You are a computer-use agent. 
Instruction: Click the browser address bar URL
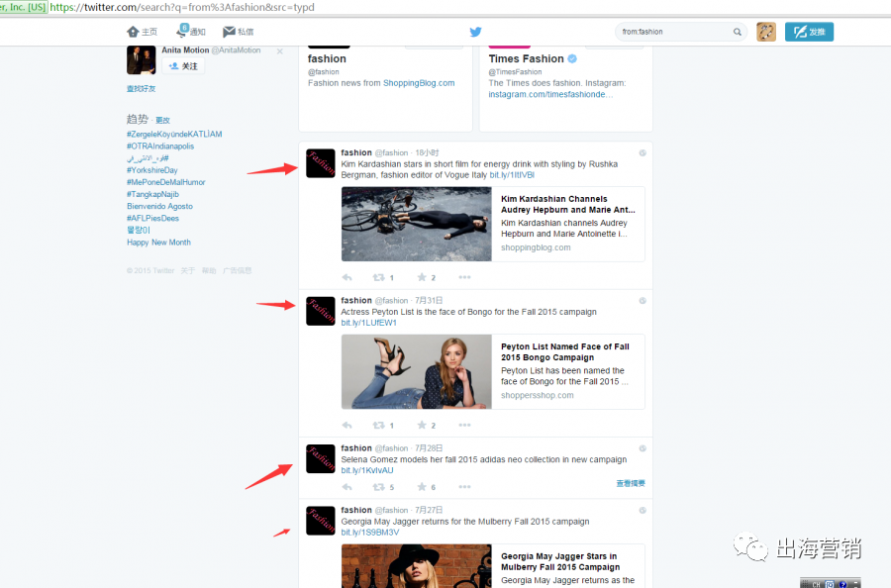pos(182,7)
